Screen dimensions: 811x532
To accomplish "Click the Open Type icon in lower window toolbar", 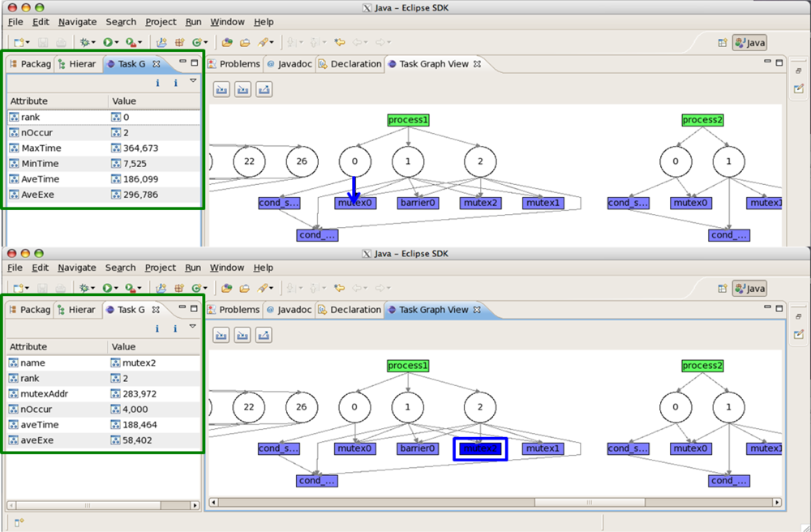I will [227, 288].
